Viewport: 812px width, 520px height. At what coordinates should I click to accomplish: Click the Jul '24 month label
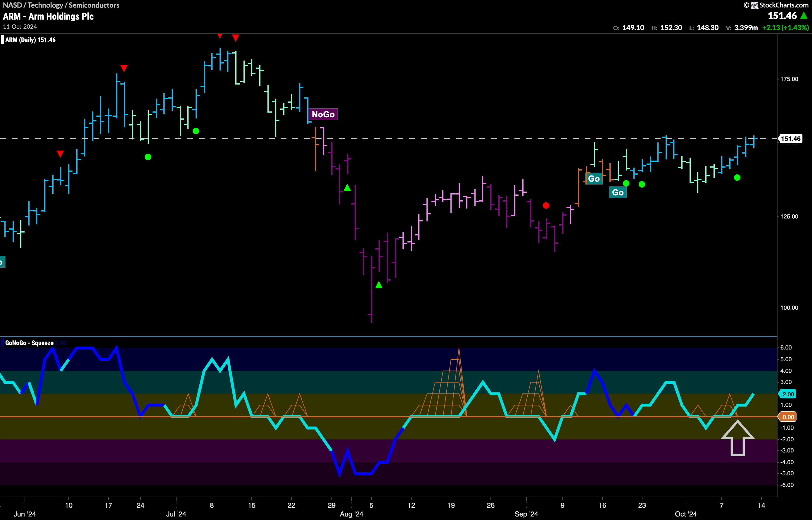pyautogui.click(x=176, y=514)
